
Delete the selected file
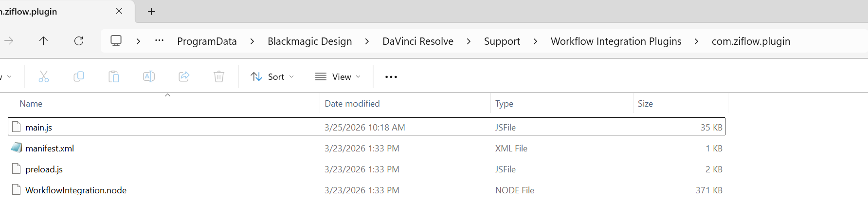219,76
